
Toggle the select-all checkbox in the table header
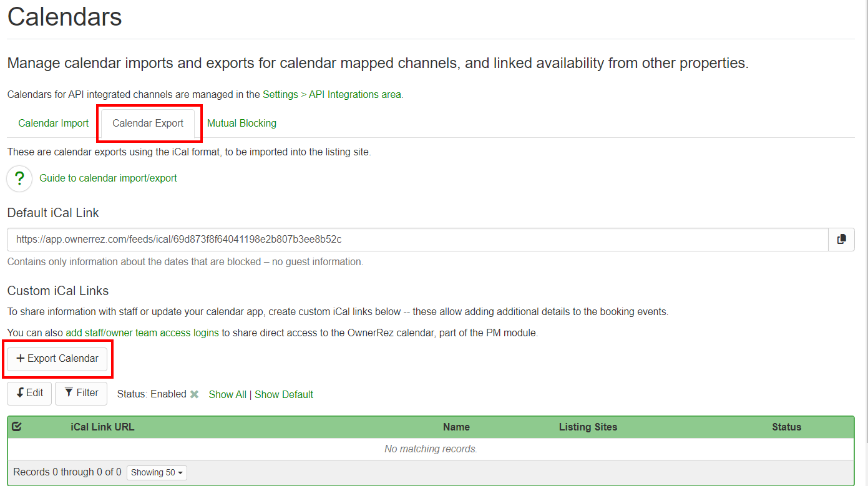pos(17,427)
